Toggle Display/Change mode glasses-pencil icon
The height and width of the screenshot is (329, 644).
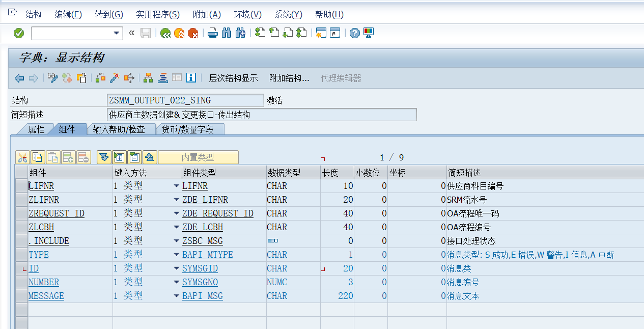(53, 78)
